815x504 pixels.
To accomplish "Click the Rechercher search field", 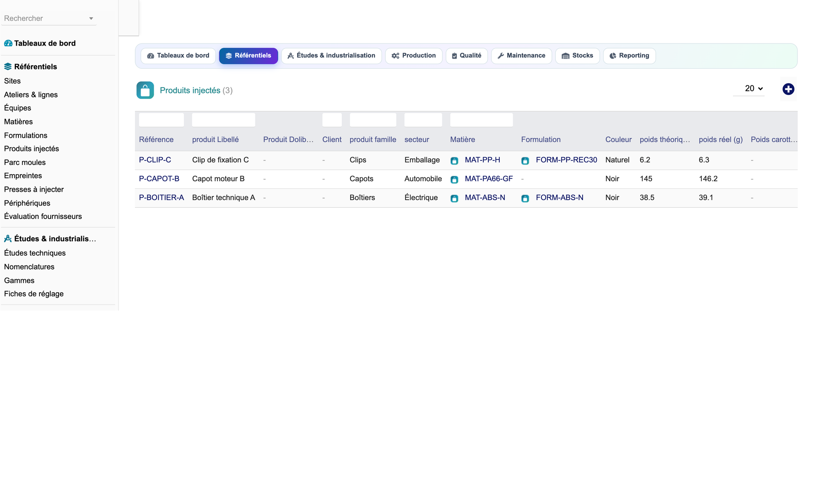I will click(49, 18).
